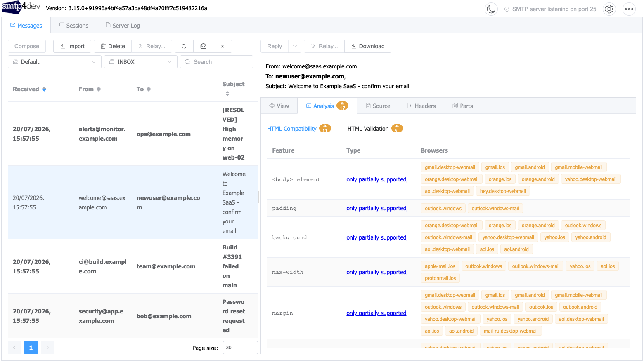
Task: Open the INBOX folder dropdown
Action: (x=140, y=62)
